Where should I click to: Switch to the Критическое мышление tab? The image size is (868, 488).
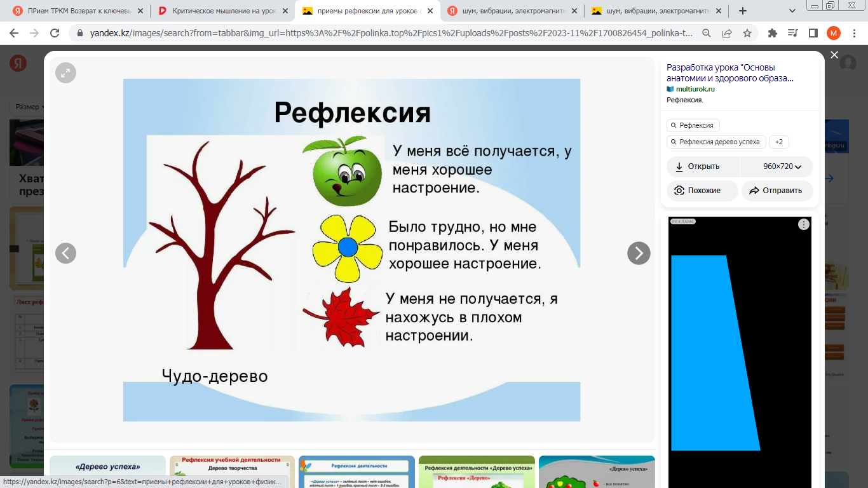click(x=222, y=11)
